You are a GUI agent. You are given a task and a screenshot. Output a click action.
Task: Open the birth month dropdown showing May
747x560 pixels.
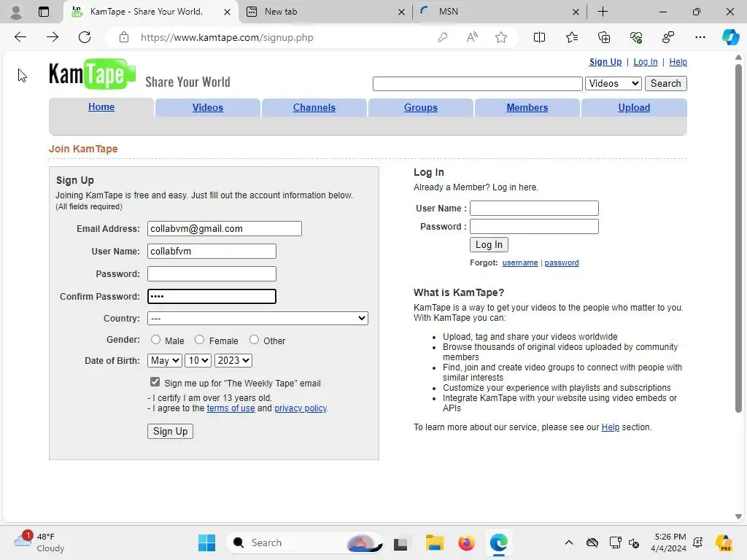click(165, 360)
